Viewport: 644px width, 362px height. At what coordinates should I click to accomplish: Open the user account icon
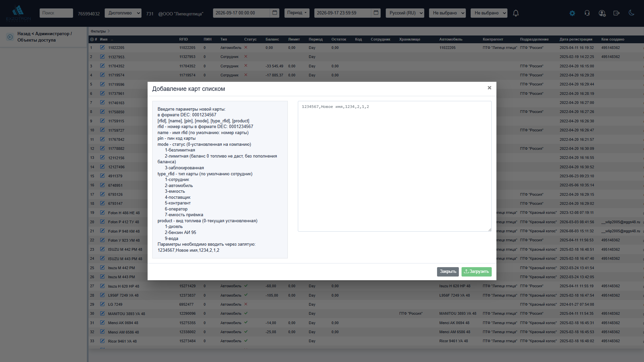click(602, 13)
